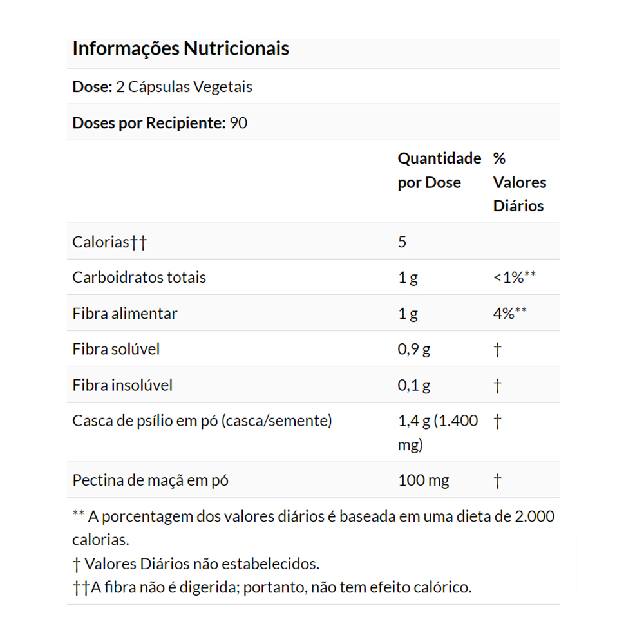This screenshot has height=644, width=644.
Task: Select the Fibra insolúvel label
Action: pyautogui.click(x=122, y=385)
